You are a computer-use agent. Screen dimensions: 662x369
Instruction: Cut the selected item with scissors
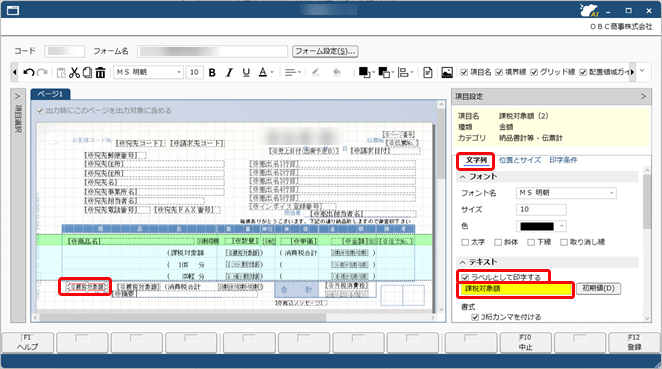click(74, 73)
